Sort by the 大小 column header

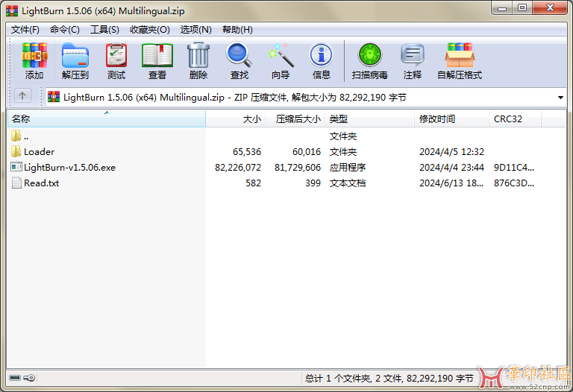pos(236,118)
